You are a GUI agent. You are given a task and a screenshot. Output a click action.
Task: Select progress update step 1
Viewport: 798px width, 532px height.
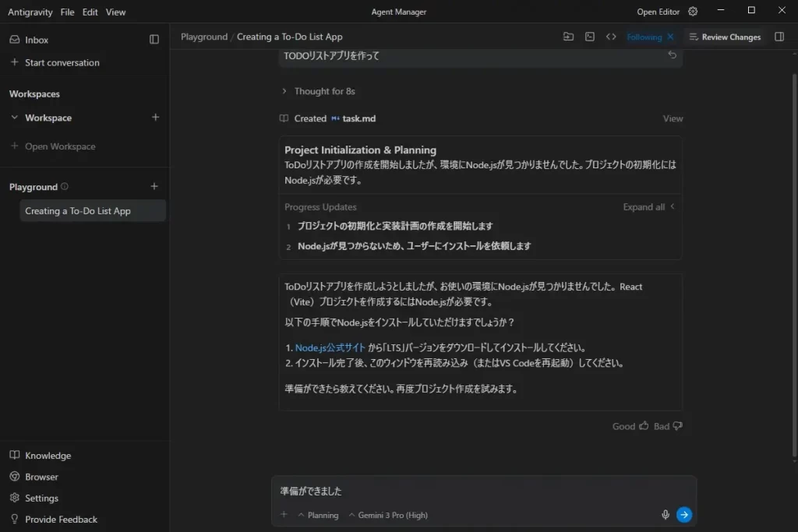click(x=395, y=226)
